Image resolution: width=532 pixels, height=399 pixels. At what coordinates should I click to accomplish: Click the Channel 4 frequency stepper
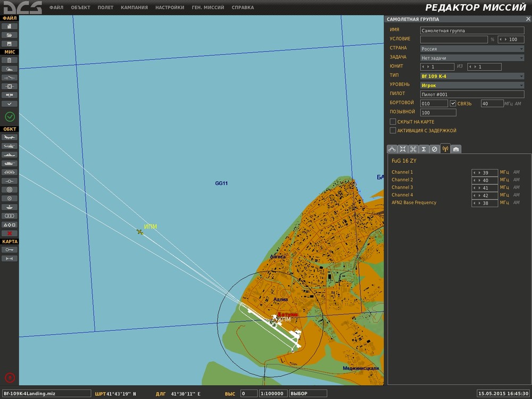click(x=485, y=195)
